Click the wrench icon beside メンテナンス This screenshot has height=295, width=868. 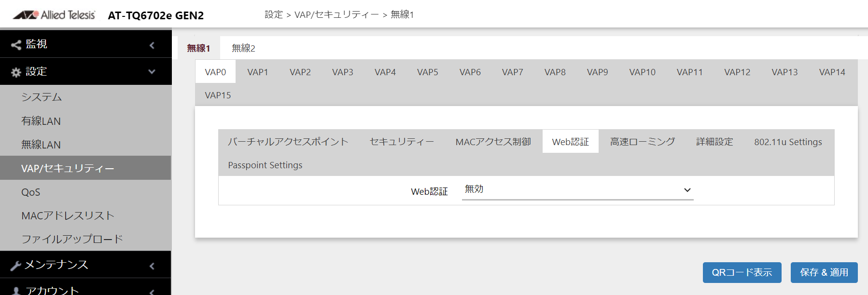(16, 266)
